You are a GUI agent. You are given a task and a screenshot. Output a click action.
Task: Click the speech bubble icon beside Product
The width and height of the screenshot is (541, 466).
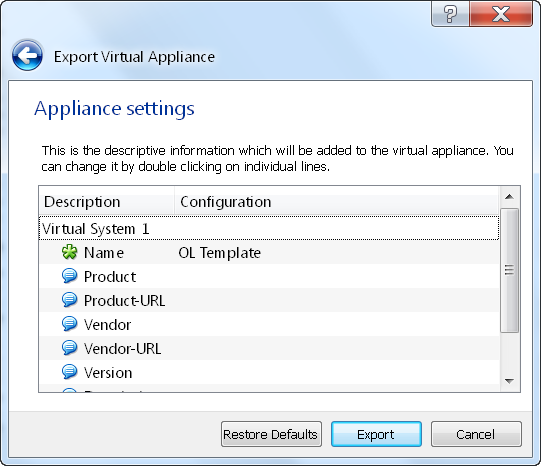pyautogui.click(x=69, y=276)
